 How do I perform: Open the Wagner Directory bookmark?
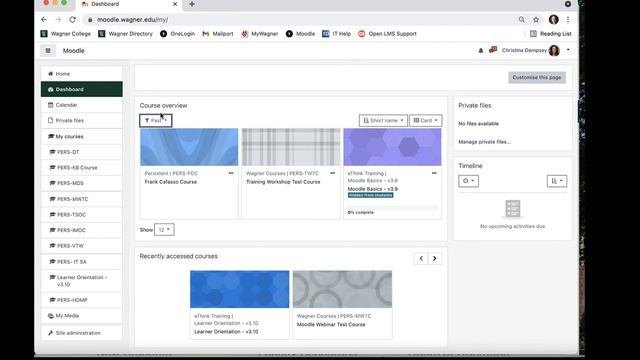125,34
